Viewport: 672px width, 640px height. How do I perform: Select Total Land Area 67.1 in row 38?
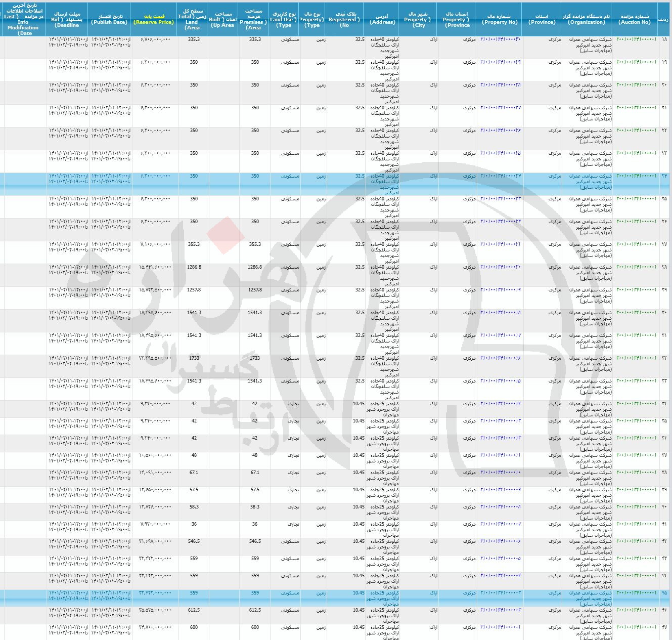pos(194,473)
